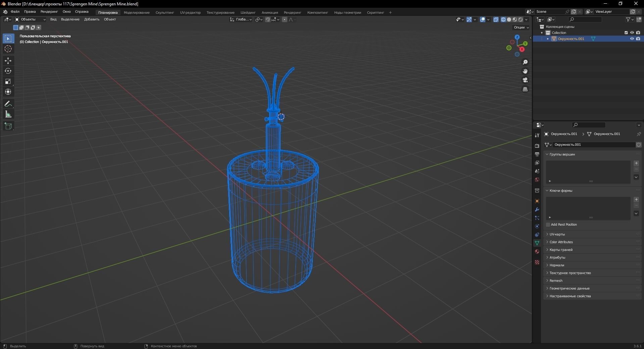Uncheck the Collection exclude checkbox
The image size is (644, 349).
click(x=626, y=33)
